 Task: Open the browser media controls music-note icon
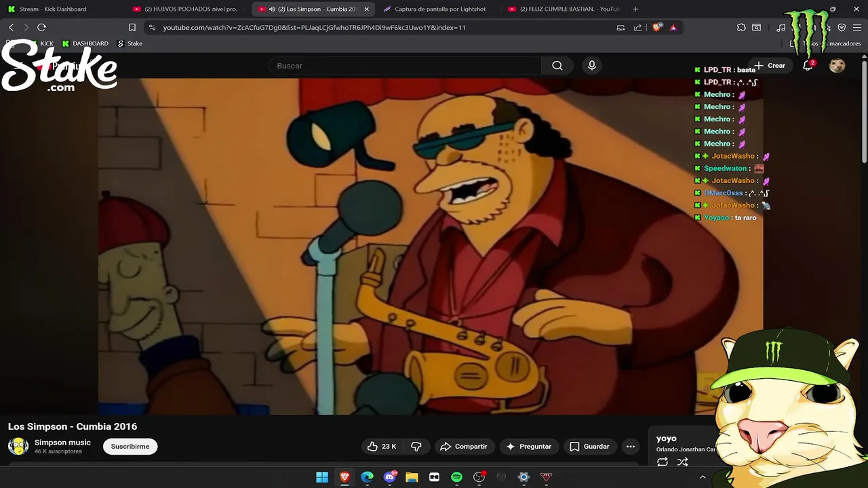tap(781, 27)
